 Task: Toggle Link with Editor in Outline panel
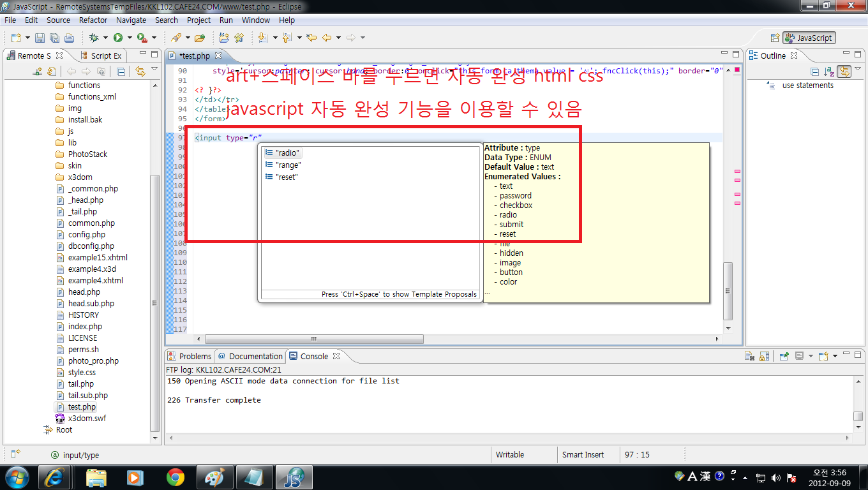pyautogui.click(x=844, y=72)
